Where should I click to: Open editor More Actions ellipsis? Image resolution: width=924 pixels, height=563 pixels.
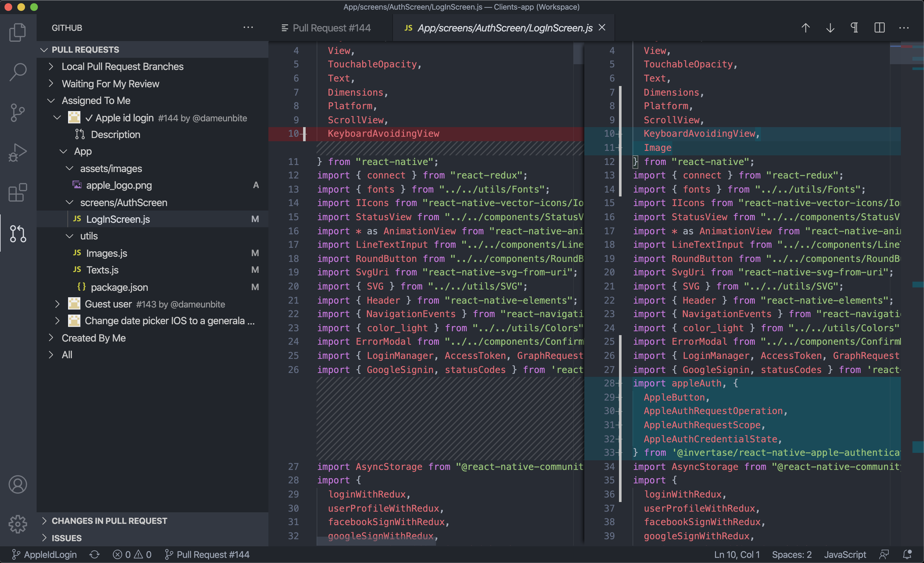click(904, 28)
